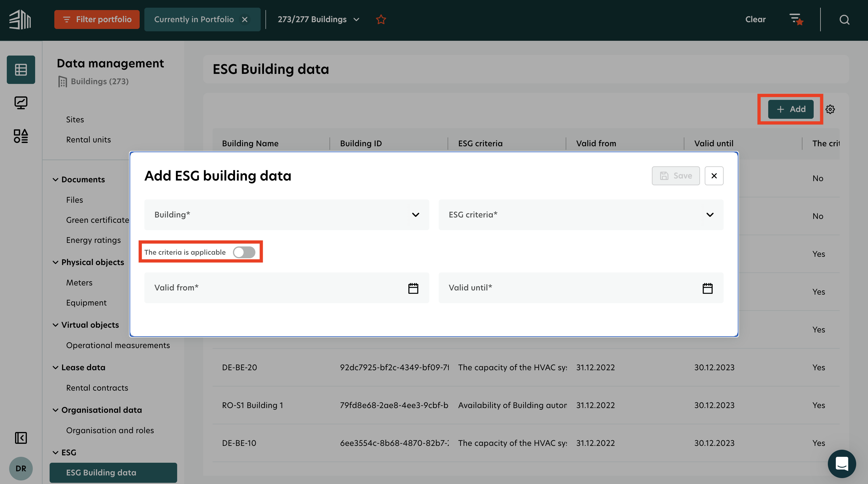Open Valid until calendar picker

coord(707,288)
